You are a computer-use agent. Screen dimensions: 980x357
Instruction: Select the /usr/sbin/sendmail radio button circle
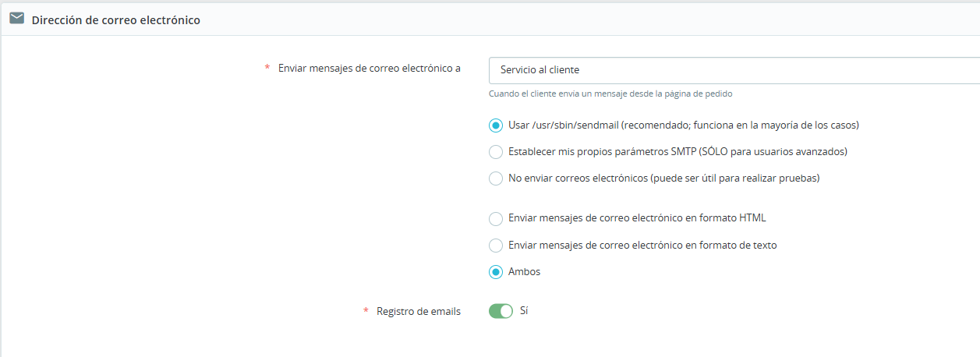pos(496,125)
